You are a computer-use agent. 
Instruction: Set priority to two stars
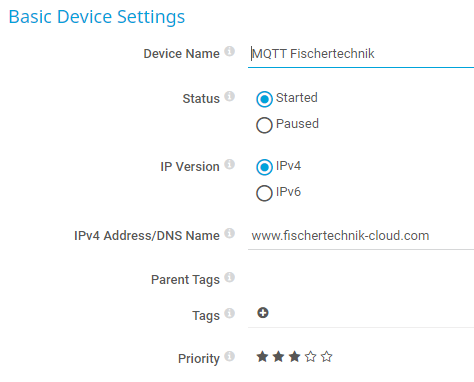tap(278, 357)
